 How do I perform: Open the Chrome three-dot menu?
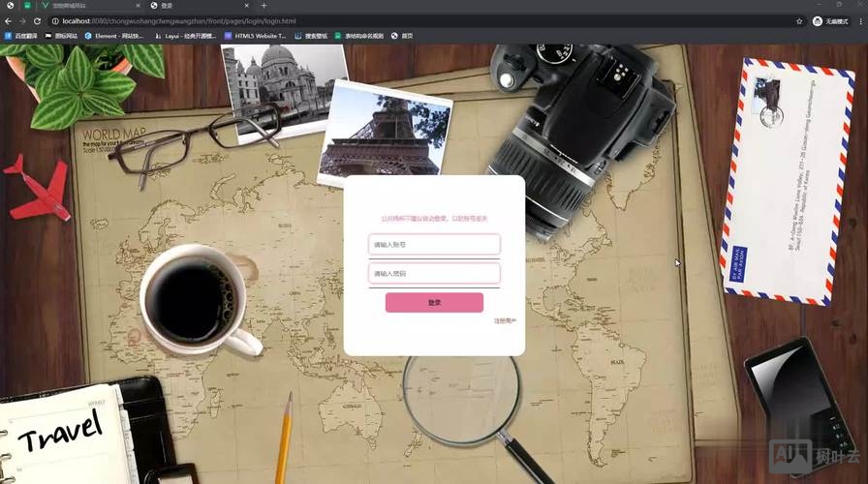(x=860, y=20)
